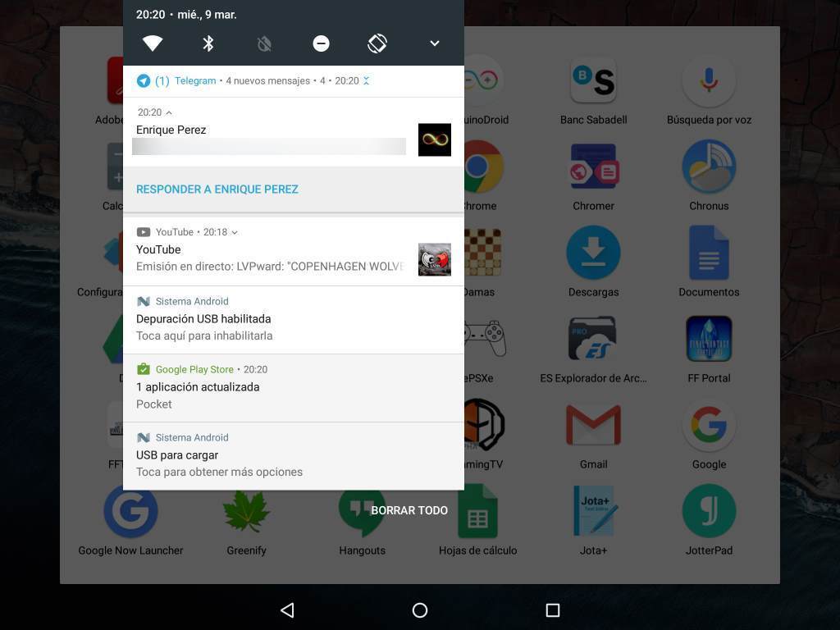
Task: Launch Greenify app
Action: pos(246,521)
